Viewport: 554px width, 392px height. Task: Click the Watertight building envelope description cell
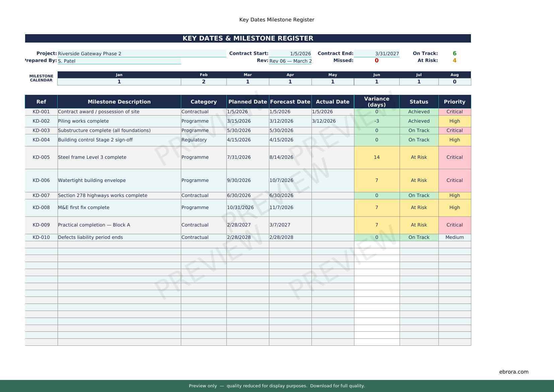119,181
